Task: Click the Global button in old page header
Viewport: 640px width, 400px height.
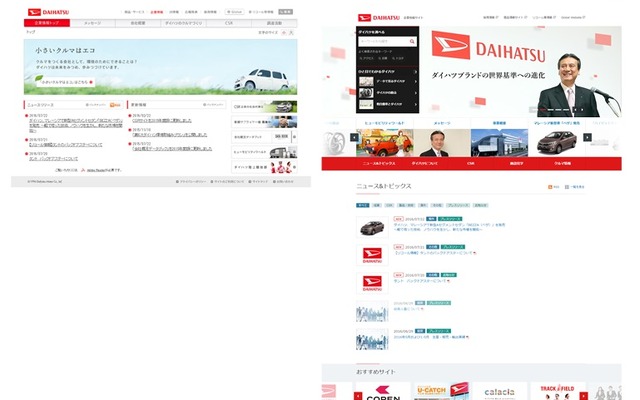Action: click(234, 12)
